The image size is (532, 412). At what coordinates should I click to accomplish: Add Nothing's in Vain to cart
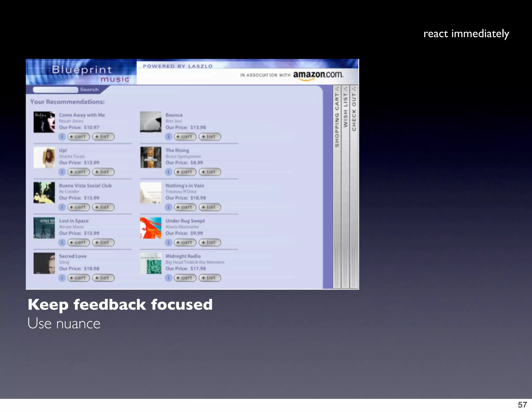click(x=185, y=207)
